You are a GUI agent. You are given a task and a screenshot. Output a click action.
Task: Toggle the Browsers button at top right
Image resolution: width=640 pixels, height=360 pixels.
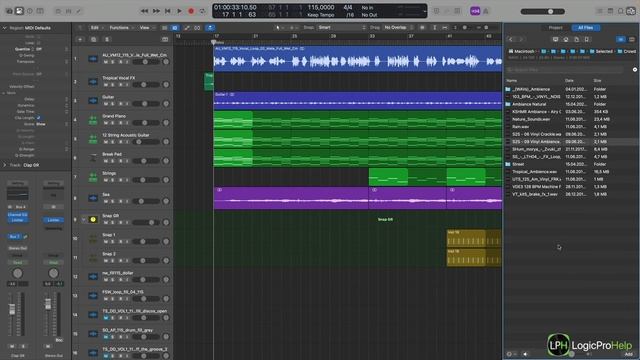click(x=631, y=11)
